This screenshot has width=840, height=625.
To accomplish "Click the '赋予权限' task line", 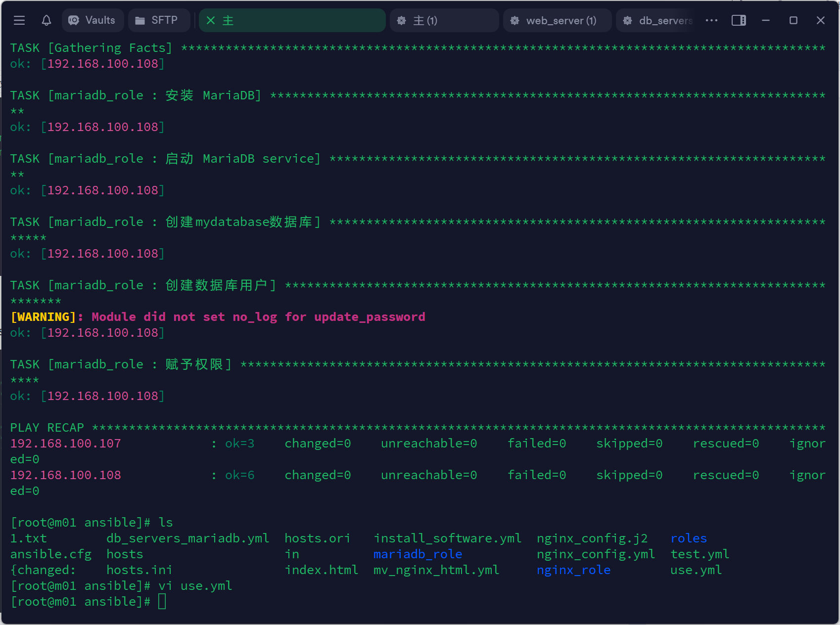I will 418,364.
